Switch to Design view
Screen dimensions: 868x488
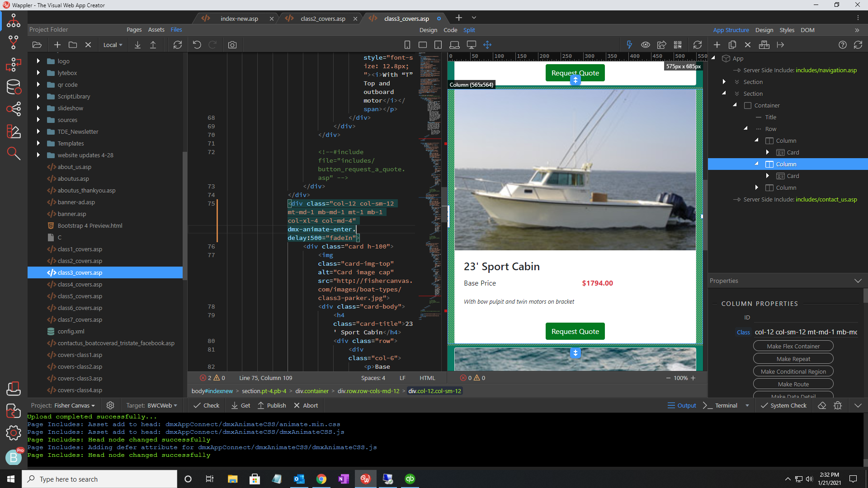pos(428,30)
